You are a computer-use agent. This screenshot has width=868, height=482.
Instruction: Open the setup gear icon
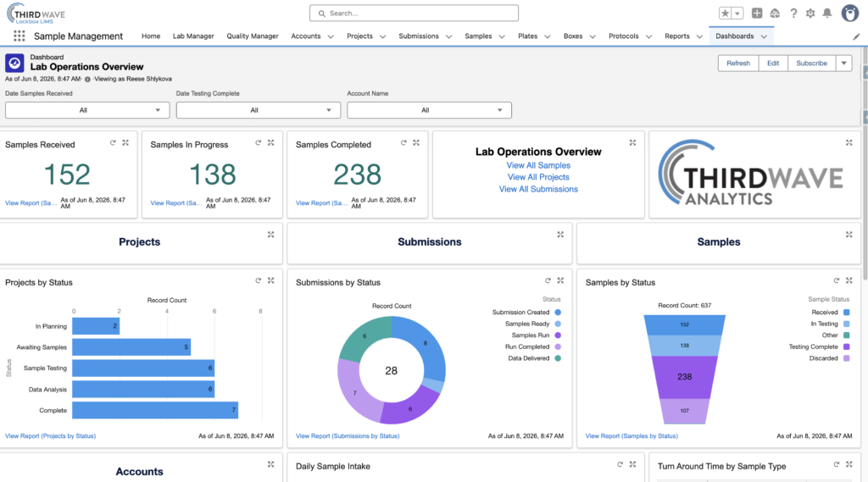810,14
